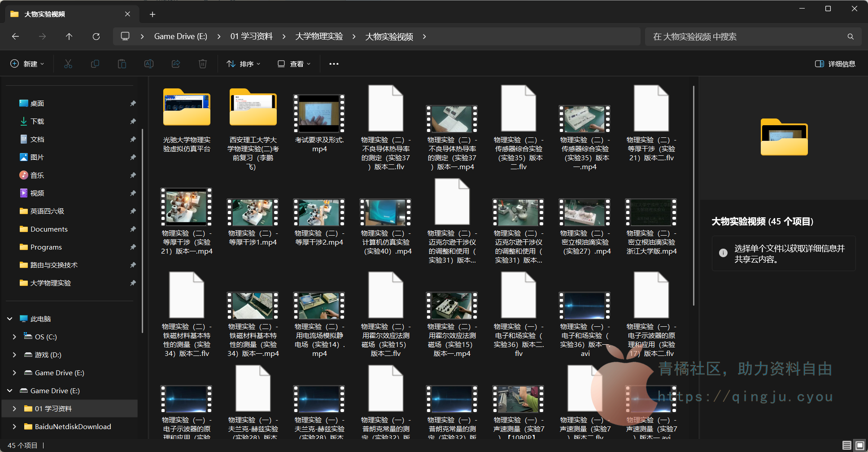Refresh the current folder view

pyautogui.click(x=96, y=36)
